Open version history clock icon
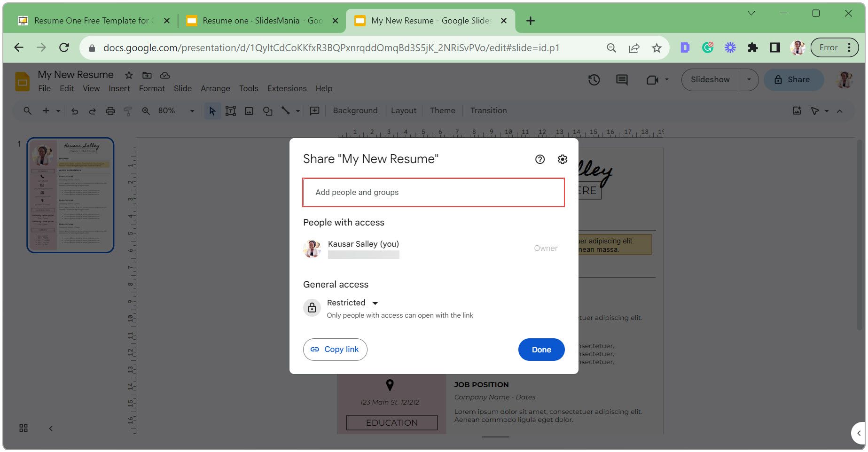Image resolution: width=868 pixels, height=452 pixels. pos(594,80)
